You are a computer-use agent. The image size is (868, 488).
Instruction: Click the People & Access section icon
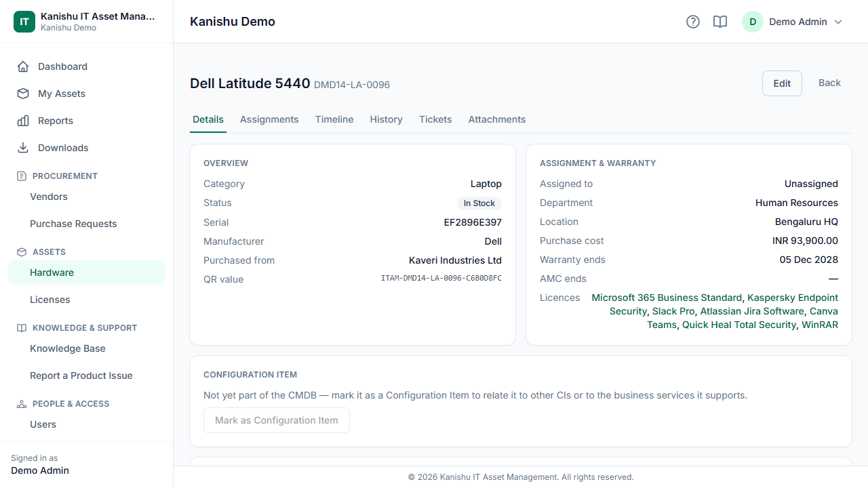tap(22, 404)
